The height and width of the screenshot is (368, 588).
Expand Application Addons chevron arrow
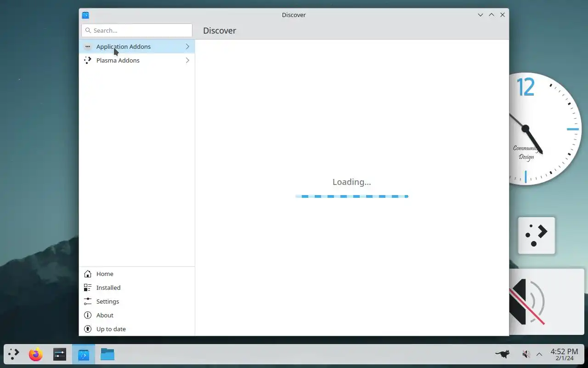pyautogui.click(x=187, y=46)
